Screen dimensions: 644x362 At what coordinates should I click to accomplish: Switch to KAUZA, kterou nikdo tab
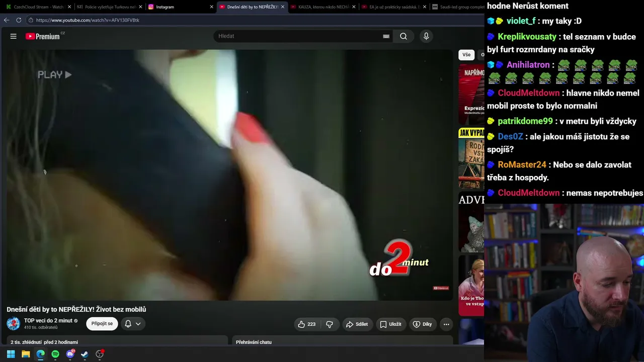pos(323,7)
